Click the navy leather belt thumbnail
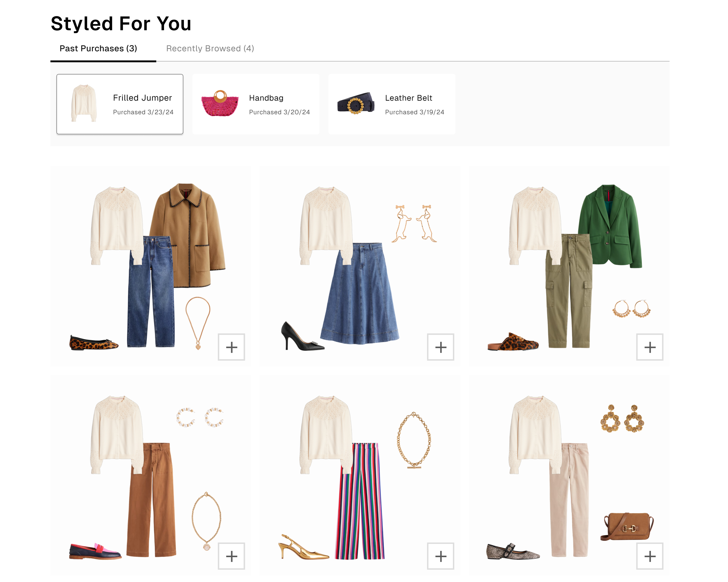728x582 pixels. click(356, 103)
